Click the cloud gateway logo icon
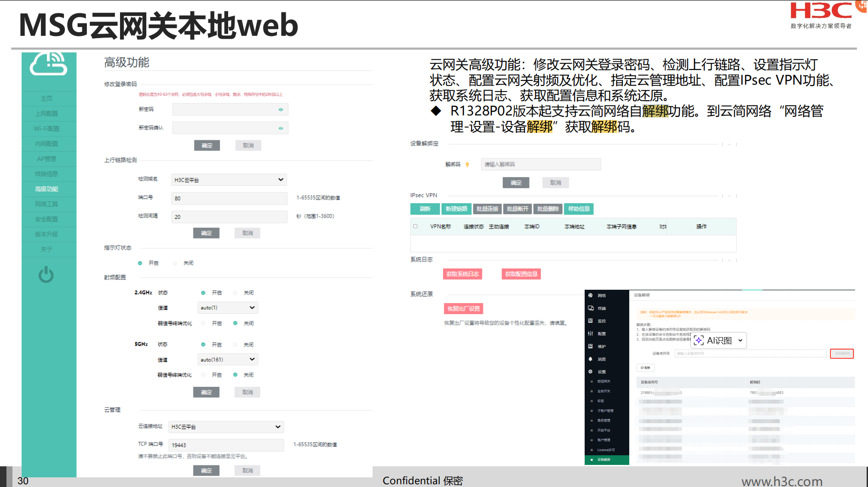 click(x=48, y=63)
